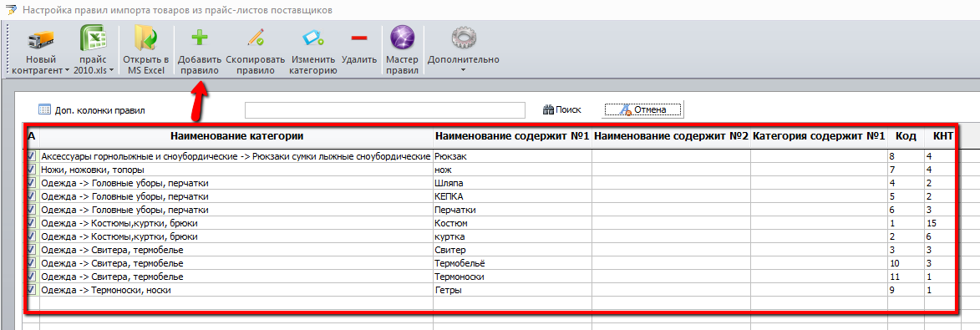Click the green plus Добавить правило icon
Viewport: 980px width, 330px height.
click(x=200, y=38)
